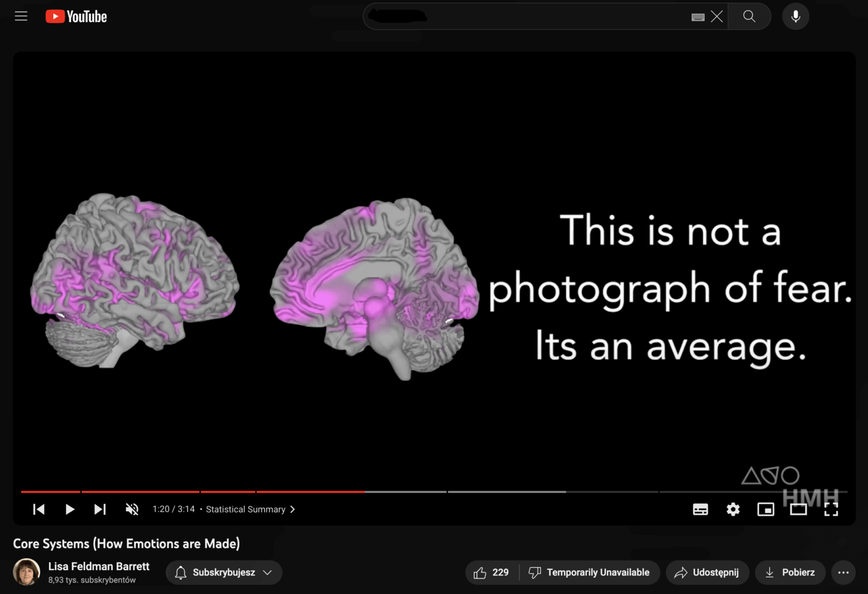This screenshot has width=868, height=594.
Task: Open the hamburger guide menu
Action: [21, 16]
